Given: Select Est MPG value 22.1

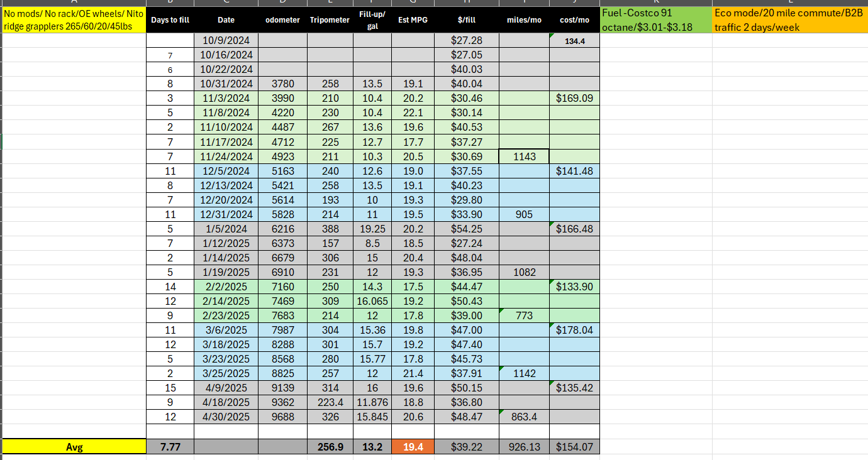Looking at the screenshot, I should (x=413, y=113).
